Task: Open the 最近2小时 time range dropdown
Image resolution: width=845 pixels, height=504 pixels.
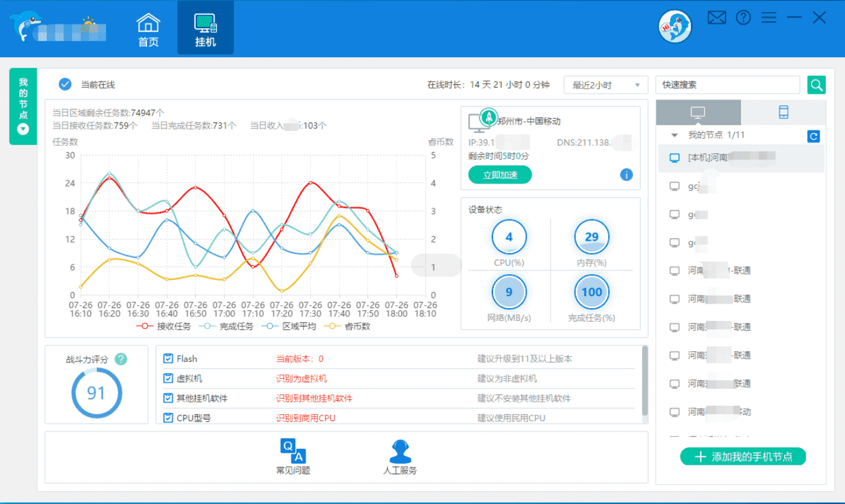Action: [605, 85]
